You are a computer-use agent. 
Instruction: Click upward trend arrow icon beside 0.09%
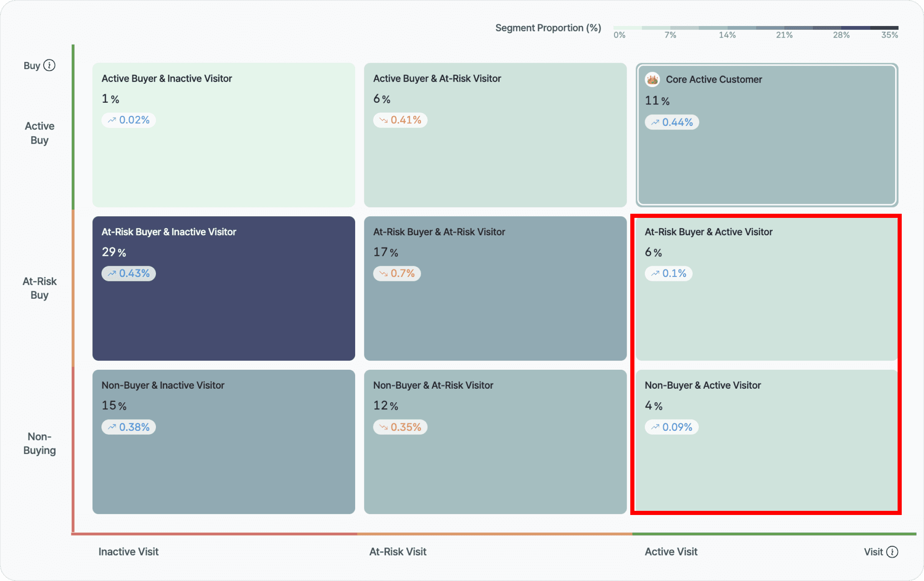(x=655, y=427)
